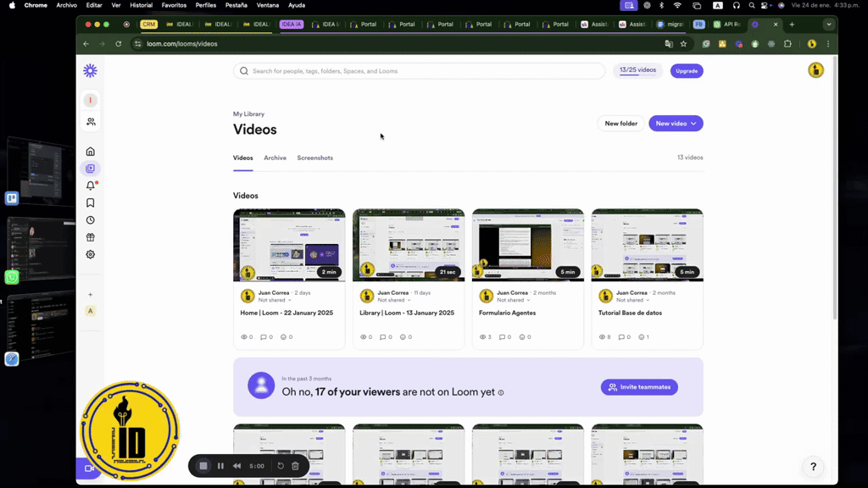Open the Apple menu

click(12, 5)
